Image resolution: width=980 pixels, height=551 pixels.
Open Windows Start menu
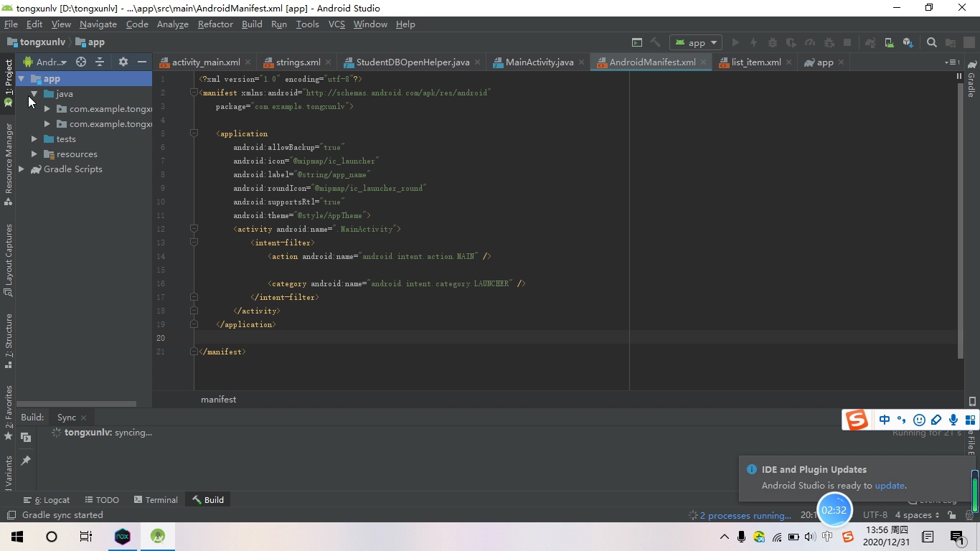(x=17, y=536)
